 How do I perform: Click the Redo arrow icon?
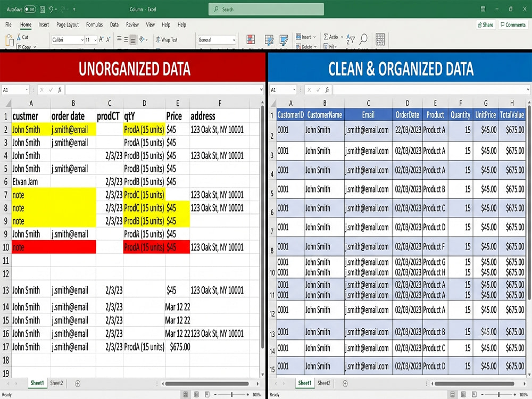coord(63,9)
